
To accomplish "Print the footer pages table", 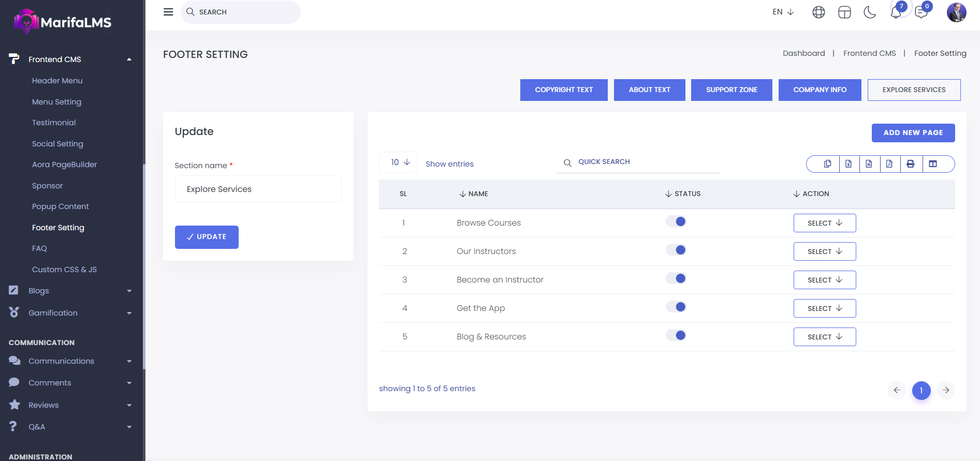I will click(x=910, y=164).
